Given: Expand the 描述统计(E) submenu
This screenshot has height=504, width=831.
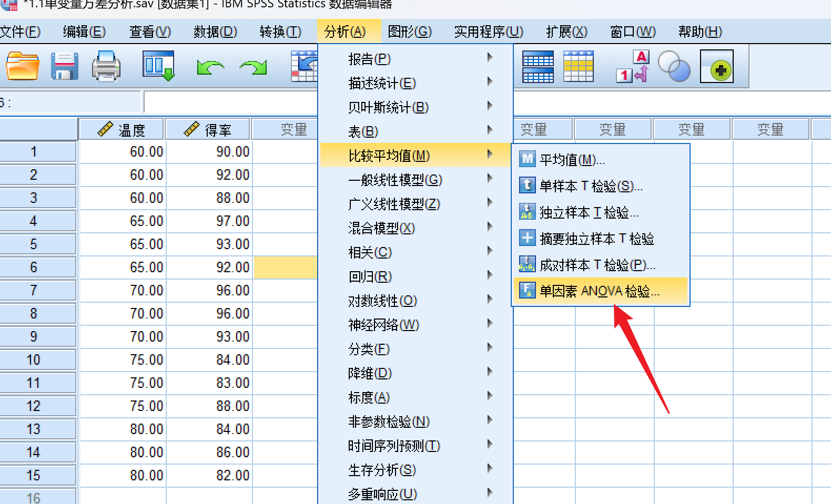Looking at the screenshot, I should (x=382, y=83).
